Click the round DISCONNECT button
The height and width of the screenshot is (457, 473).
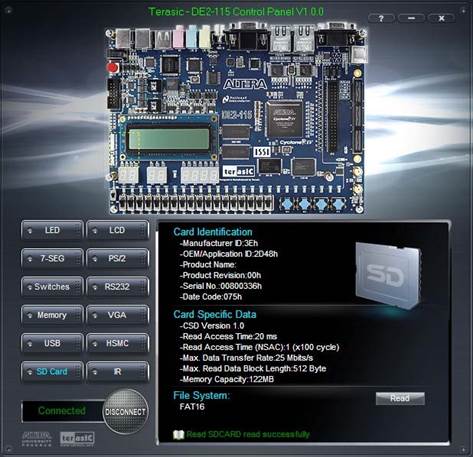click(x=125, y=412)
